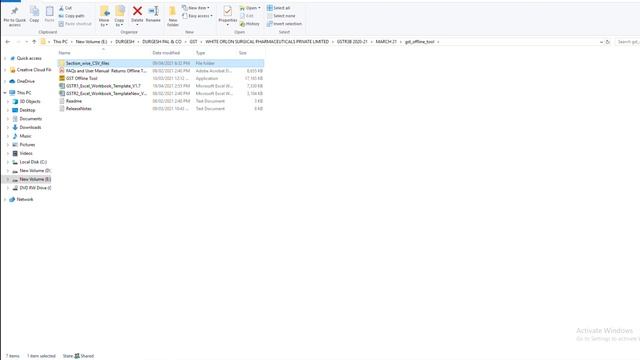Viewport: 640px width, 360px height.
Task: Click the Copy path command
Action: click(x=71, y=16)
